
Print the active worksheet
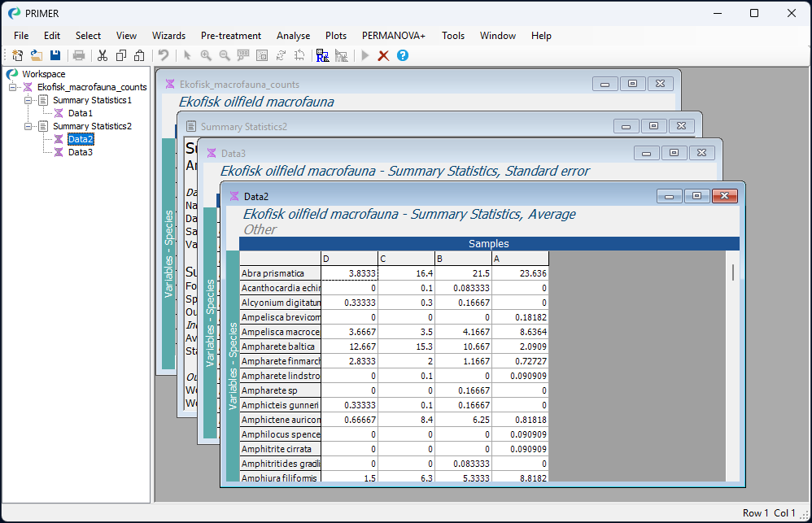[78, 55]
